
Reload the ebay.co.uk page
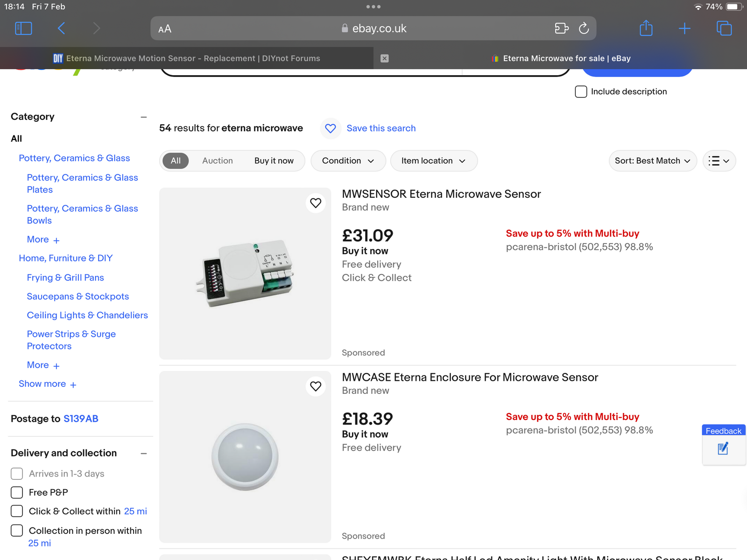coord(584,28)
